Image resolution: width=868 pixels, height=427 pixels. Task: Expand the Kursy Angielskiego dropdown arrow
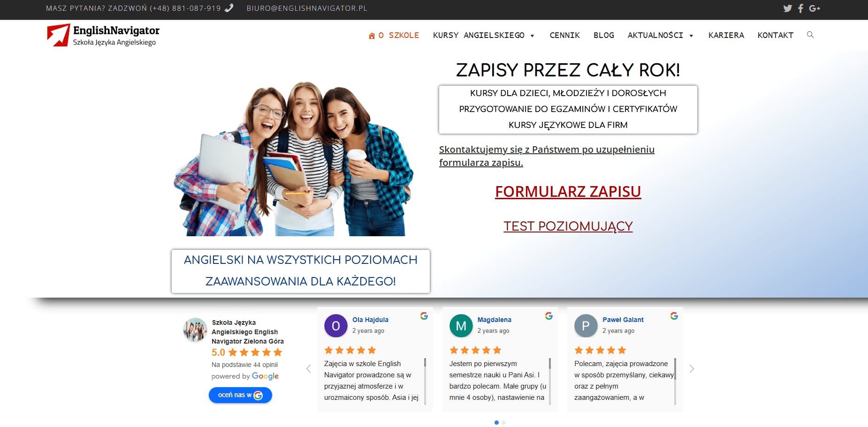pos(532,36)
